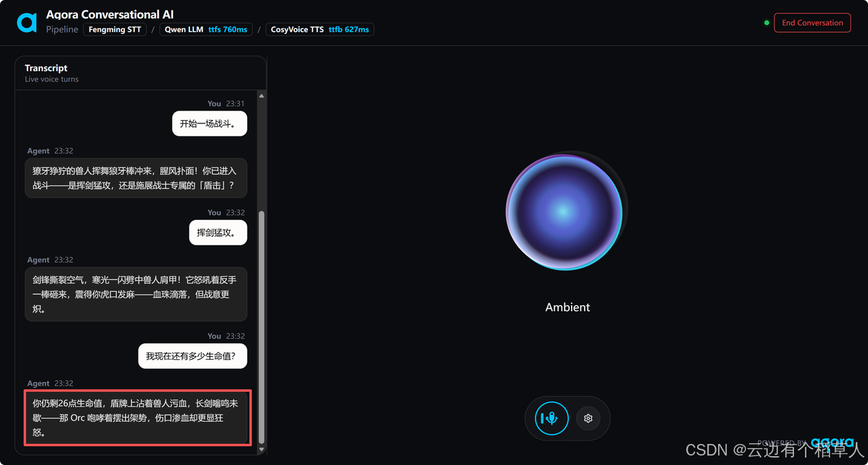
Task: Click the You 23:31 timestamp
Action: pyautogui.click(x=226, y=104)
